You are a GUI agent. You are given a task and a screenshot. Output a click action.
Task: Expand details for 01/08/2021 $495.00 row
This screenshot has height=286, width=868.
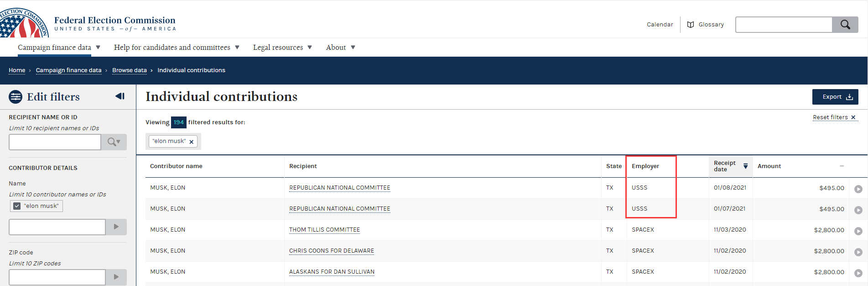(858, 189)
